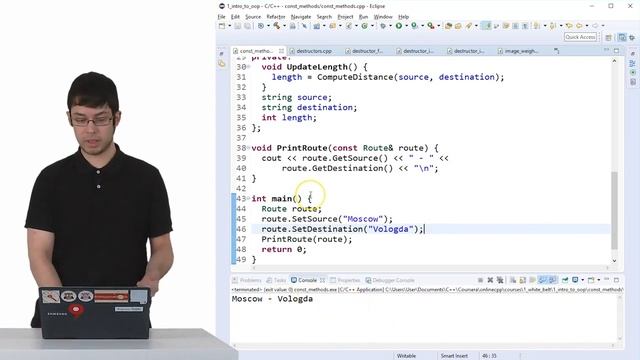Image resolution: width=640 pixels, height=360 pixels.
Task: Click the Terminate square icon in Console
Action: [480, 280]
